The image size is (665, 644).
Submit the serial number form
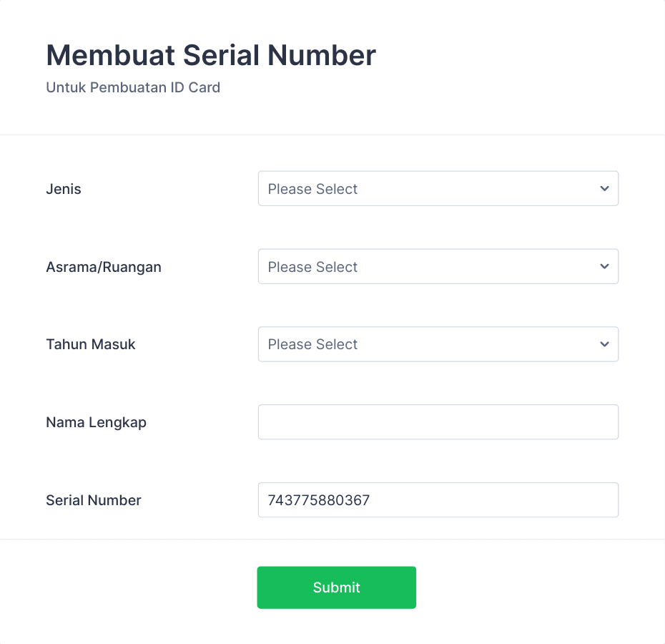coord(336,587)
